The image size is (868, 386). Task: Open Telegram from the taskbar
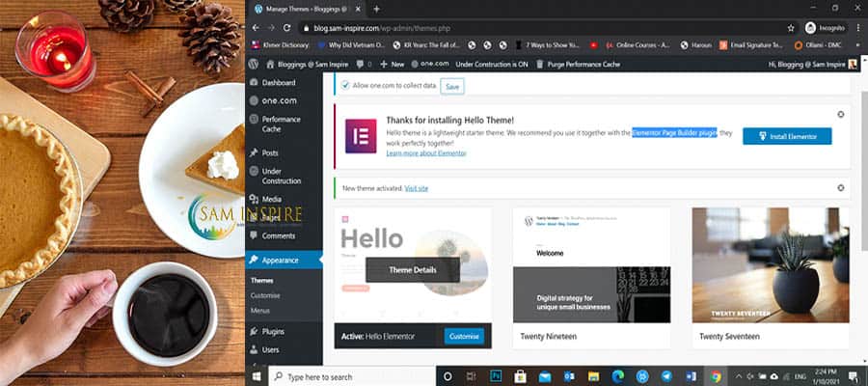[665, 376]
